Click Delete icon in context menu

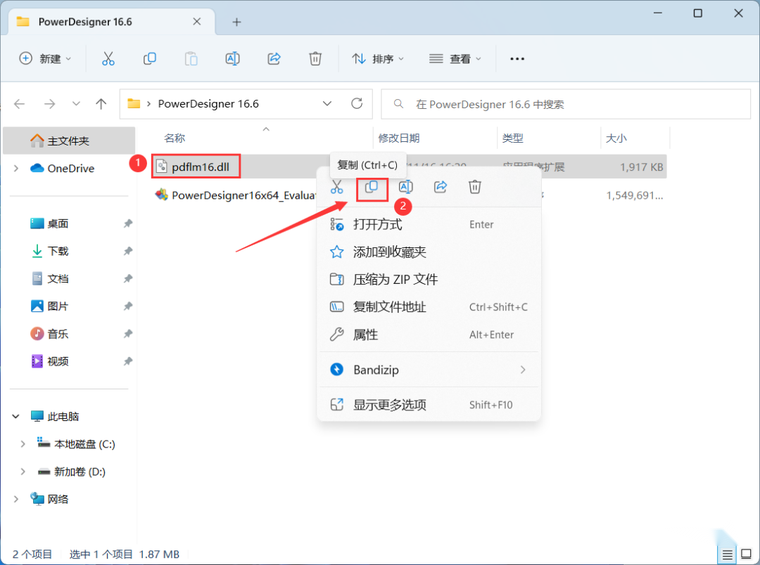click(475, 187)
